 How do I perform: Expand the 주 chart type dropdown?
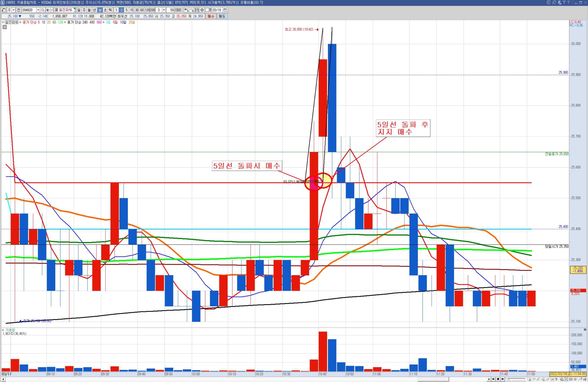13,10
